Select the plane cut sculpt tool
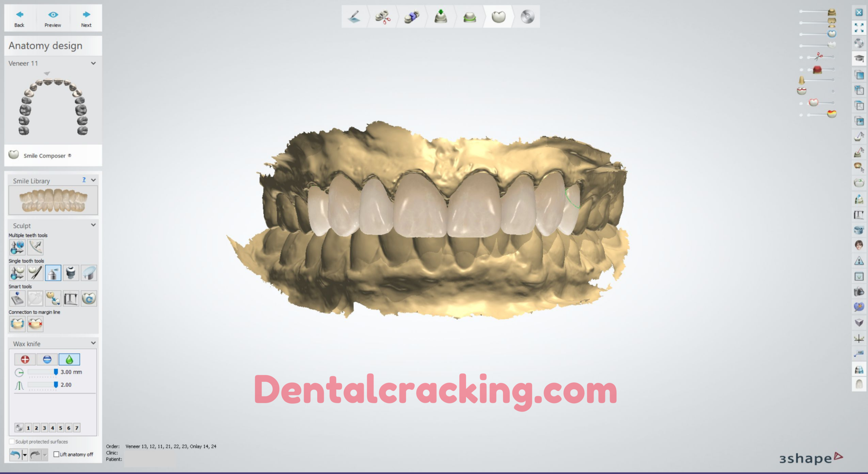The image size is (868, 474). click(x=89, y=273)
